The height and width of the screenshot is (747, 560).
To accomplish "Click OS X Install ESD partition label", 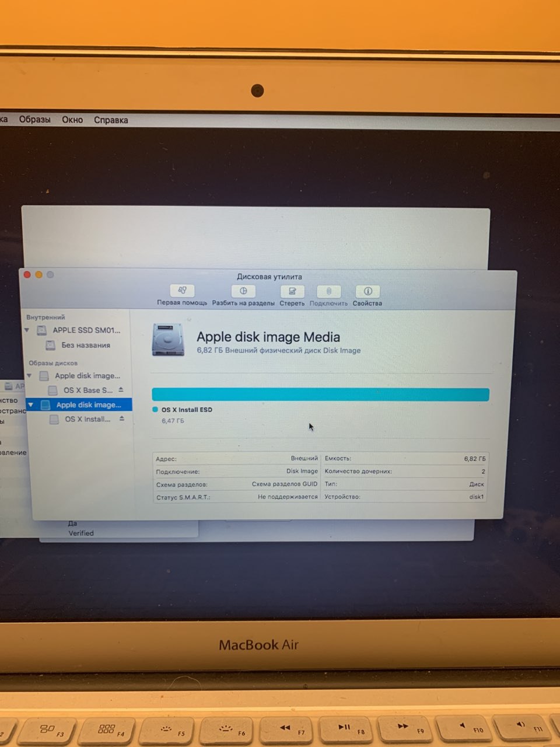I will (x=187, y=410).
